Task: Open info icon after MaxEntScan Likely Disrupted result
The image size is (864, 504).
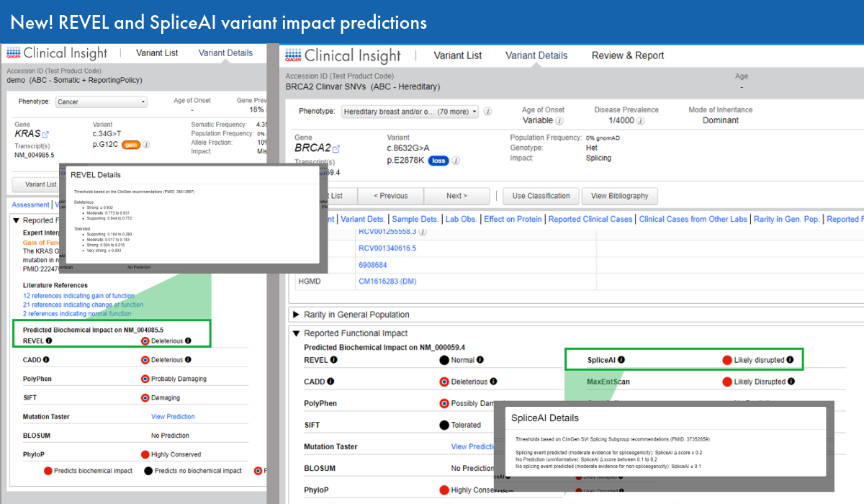Action: click(791, 382)
